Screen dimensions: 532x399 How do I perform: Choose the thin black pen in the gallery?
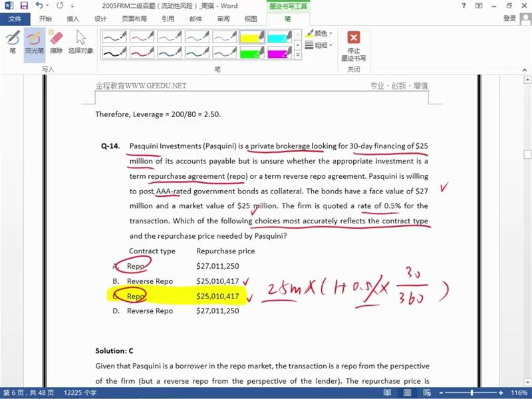pyautogui.click(x=114, y=37)
